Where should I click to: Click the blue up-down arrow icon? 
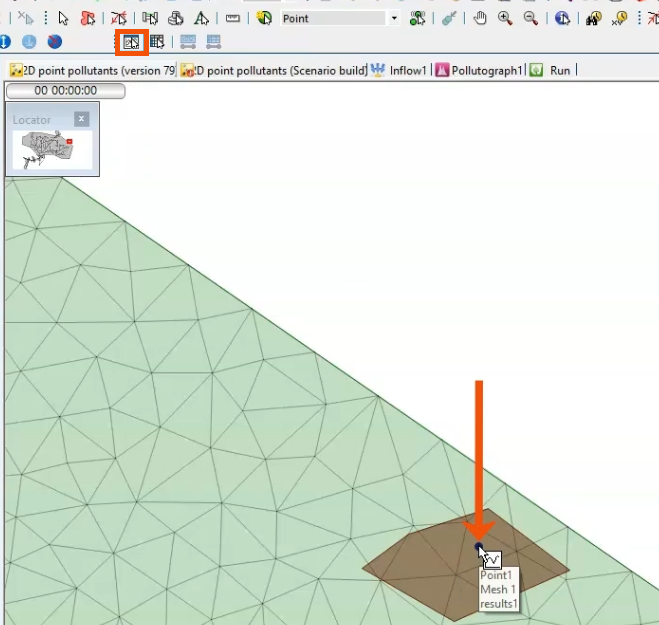click(5, 42)
